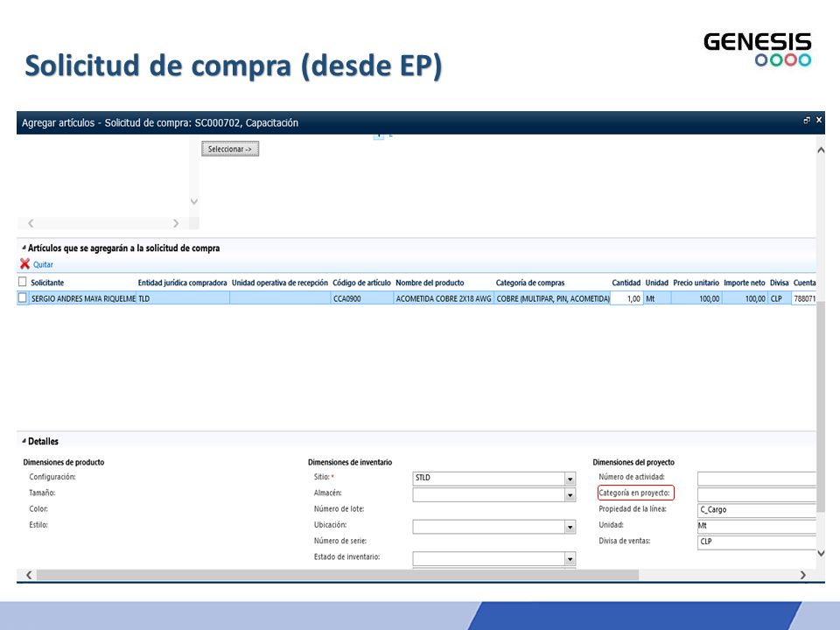Click the Categoría en proyecto input field

756,493
